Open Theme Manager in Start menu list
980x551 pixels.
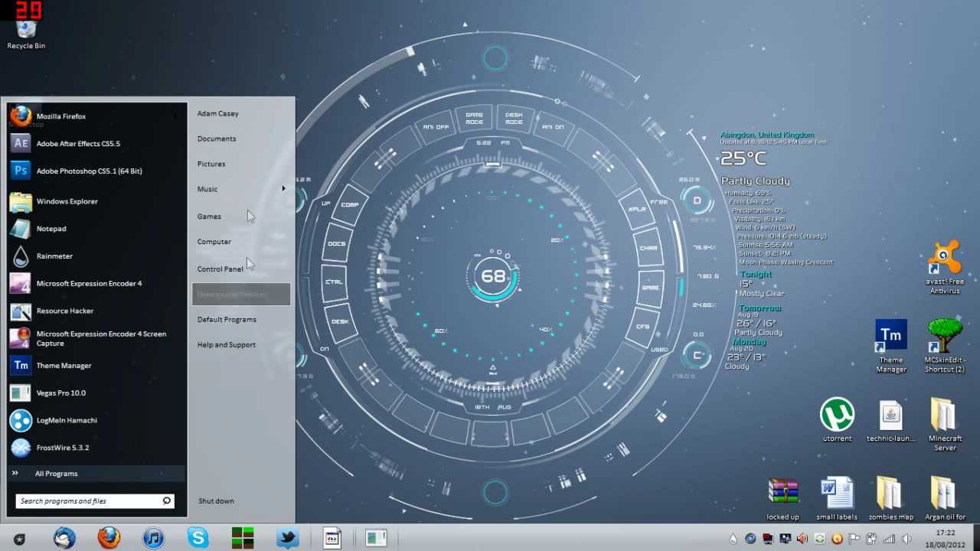click(95, 366)
